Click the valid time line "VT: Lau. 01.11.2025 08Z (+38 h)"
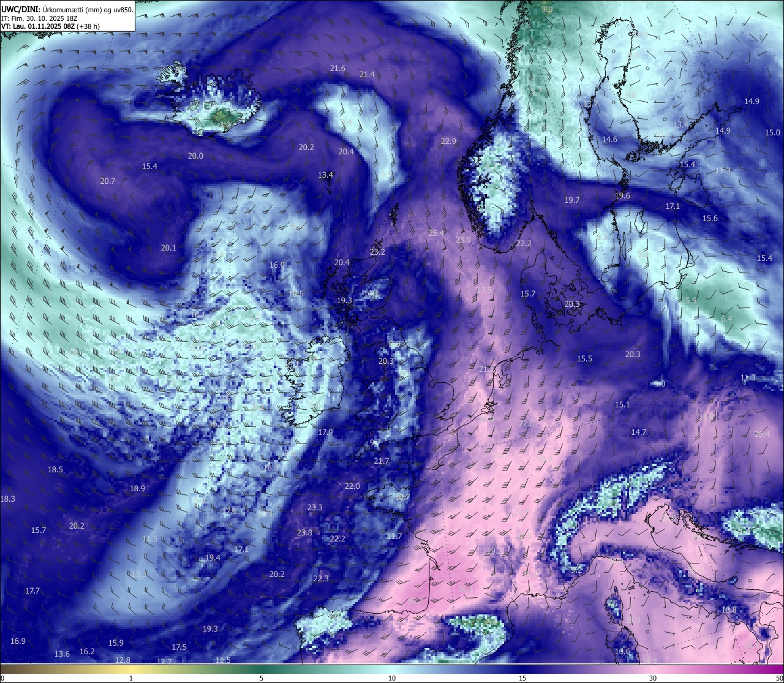The height and width of the screenshot is (683, 784). pyautogui.click(x=51, y=26)
